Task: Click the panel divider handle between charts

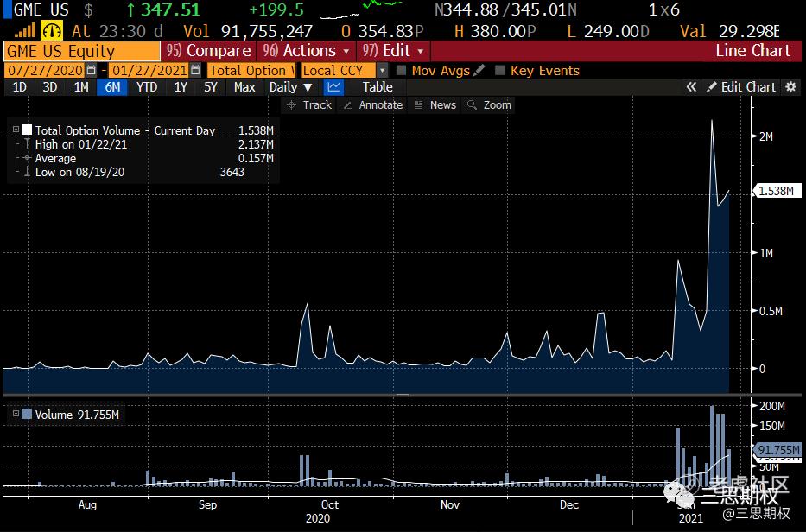Action: click(x=403, y=396)
